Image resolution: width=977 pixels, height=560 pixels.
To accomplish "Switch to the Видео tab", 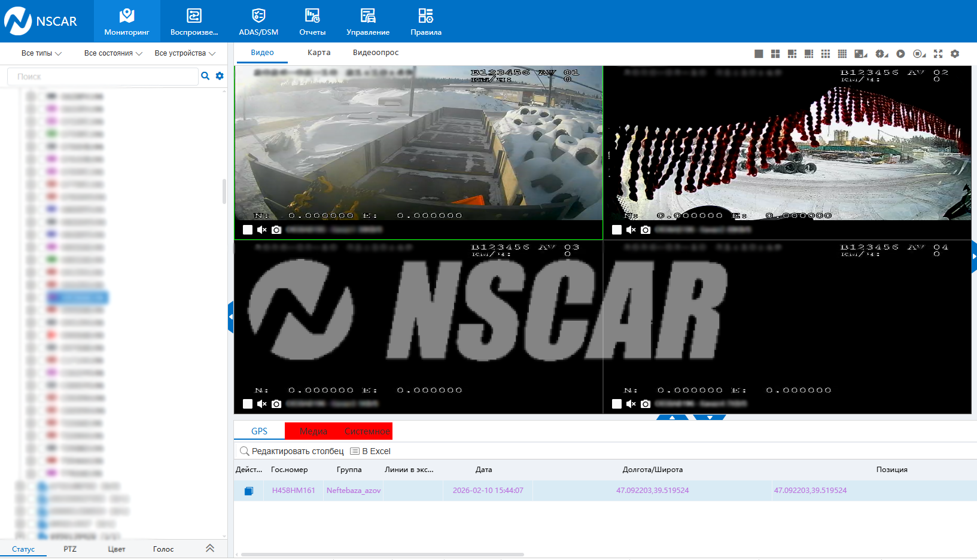I will tap(262, 53).
